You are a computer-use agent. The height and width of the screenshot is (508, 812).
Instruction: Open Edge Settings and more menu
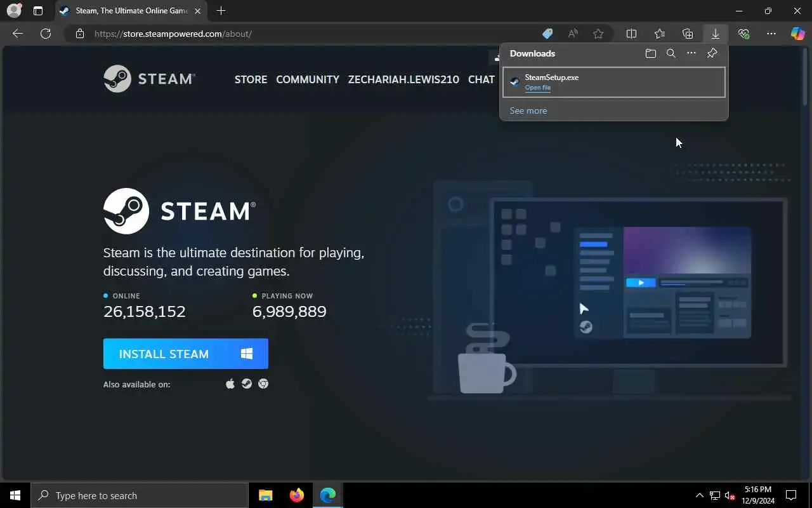(771, 34)
